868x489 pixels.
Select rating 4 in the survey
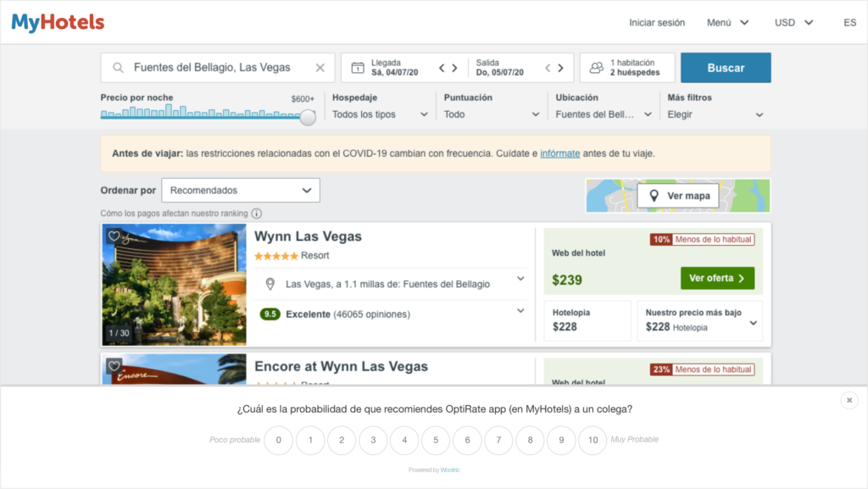(x=404, y=440)
